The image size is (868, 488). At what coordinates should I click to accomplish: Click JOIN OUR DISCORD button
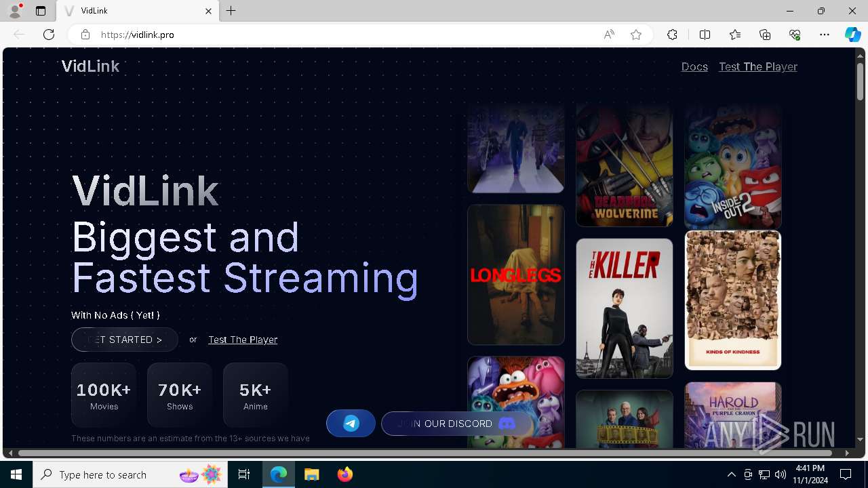pos(456,424)
